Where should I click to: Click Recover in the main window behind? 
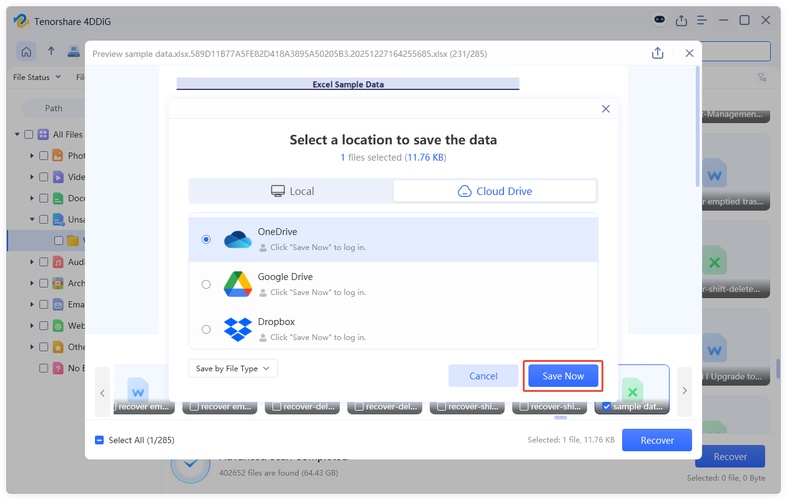point(730,456)
